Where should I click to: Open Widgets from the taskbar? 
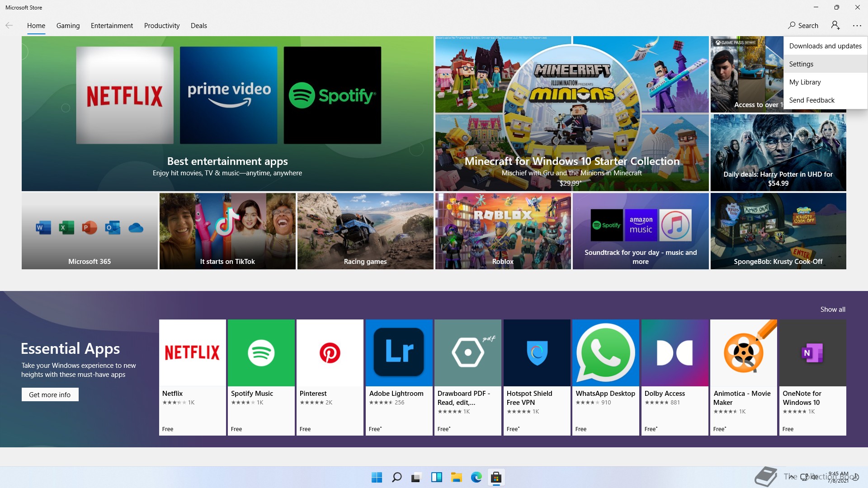436,477
